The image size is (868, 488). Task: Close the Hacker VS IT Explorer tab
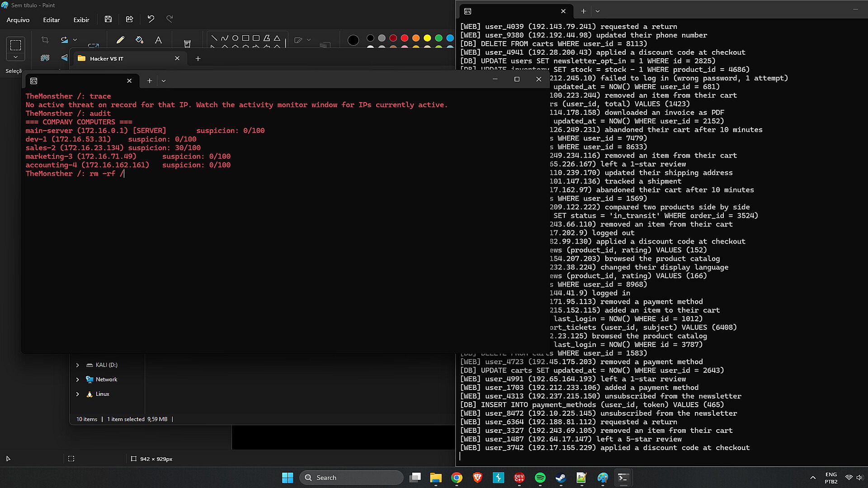click(x=177, y=58)
